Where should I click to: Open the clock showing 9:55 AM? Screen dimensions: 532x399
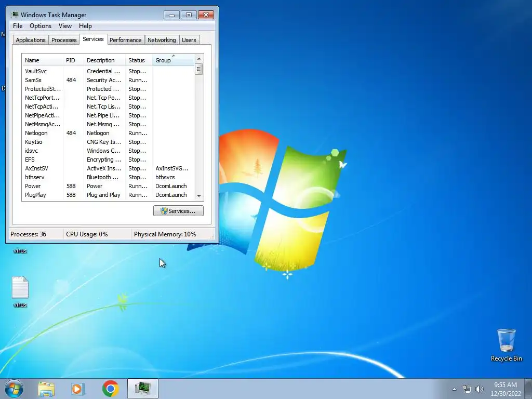[505, 385]
